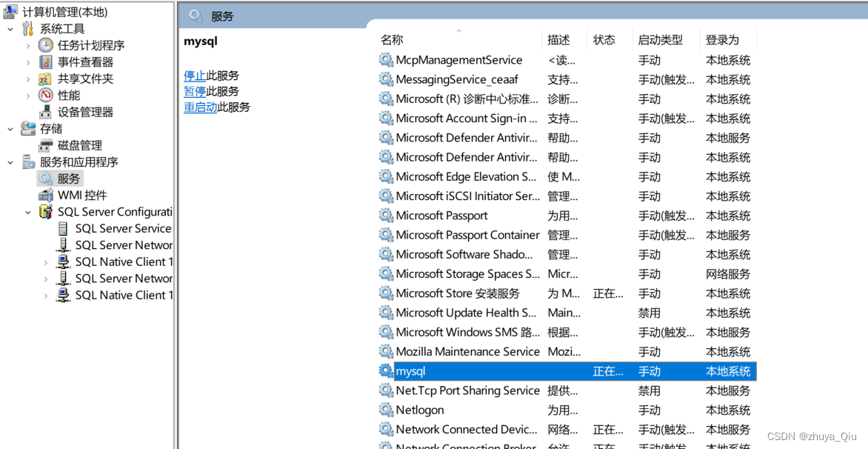The height and width of the screenshot is (449, 868).
Task: Collapse the SQL Server Configuration node
Action: pos(28,212)
